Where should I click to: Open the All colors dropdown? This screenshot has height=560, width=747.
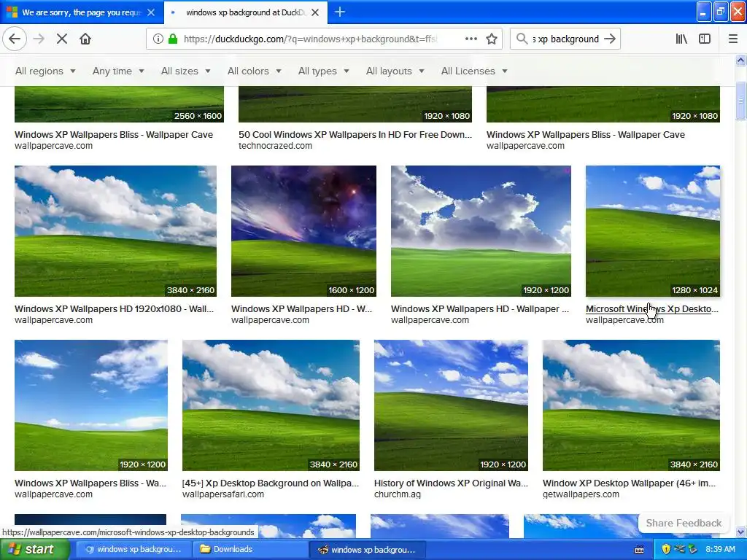click(x=255, y=71)
